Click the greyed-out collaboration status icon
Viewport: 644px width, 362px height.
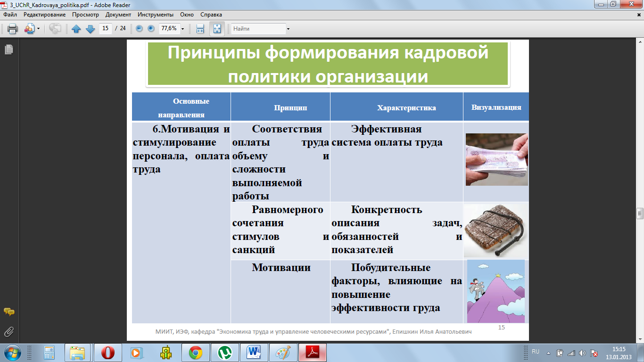pos(55,29)
